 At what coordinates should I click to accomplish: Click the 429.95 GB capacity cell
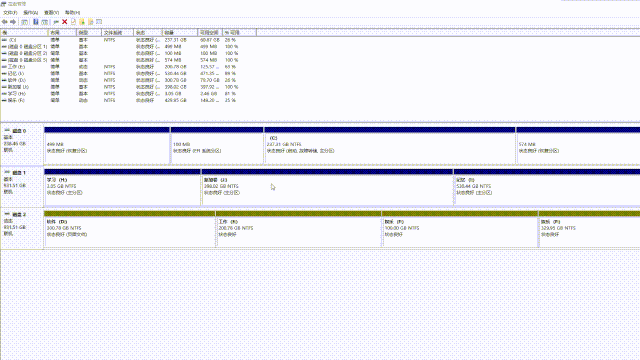point(176,100)
